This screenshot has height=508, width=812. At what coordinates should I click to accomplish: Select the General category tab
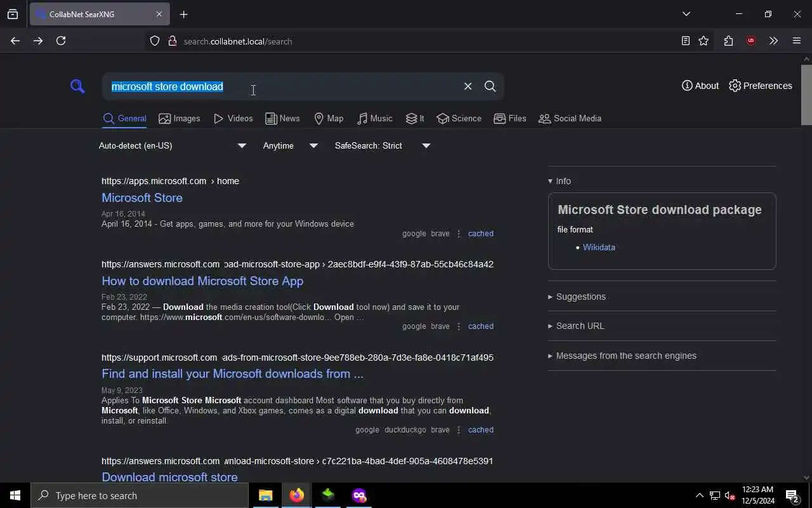tap(124, 119)
